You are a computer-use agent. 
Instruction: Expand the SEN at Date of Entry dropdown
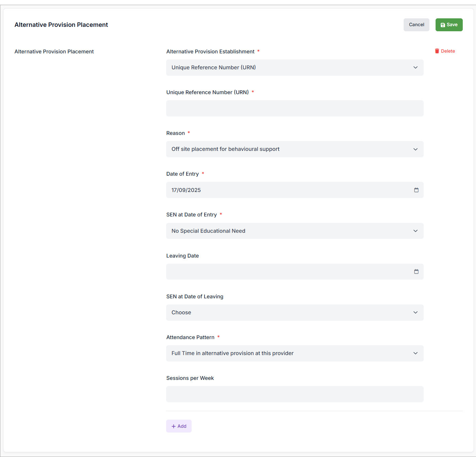(x=294, y=231)
